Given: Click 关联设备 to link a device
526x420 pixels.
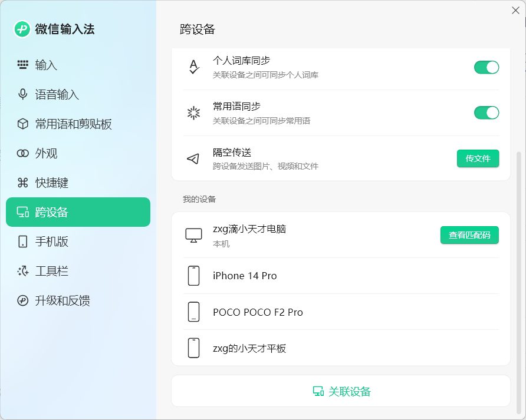Looking at the screenshot, I should pyautogui.click(x=341, y=391).
